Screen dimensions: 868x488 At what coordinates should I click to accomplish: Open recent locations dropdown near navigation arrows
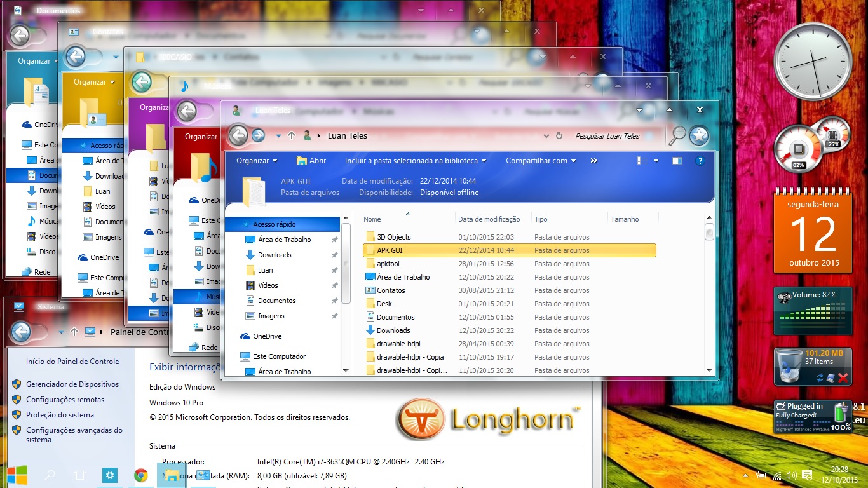278,135
